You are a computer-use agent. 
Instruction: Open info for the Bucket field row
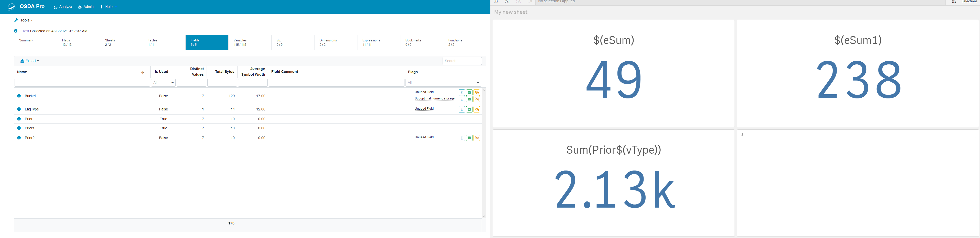[19, 96]
